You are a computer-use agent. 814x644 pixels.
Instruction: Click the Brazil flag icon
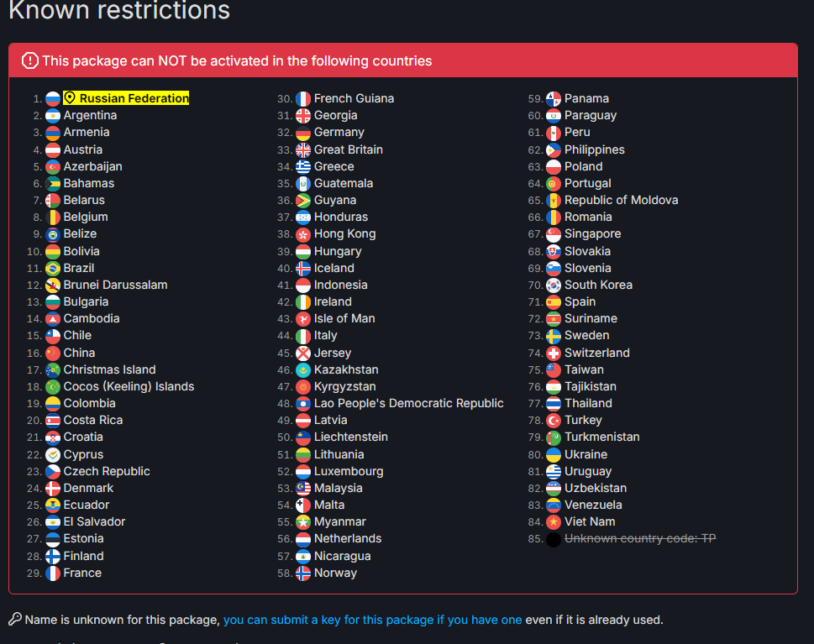click(52, 269)
